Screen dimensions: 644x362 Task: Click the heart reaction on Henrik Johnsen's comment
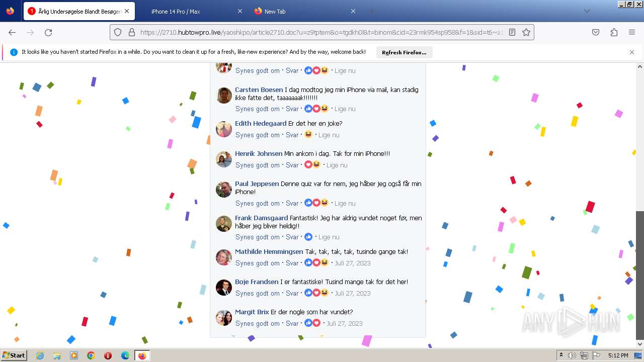[308, 164]
